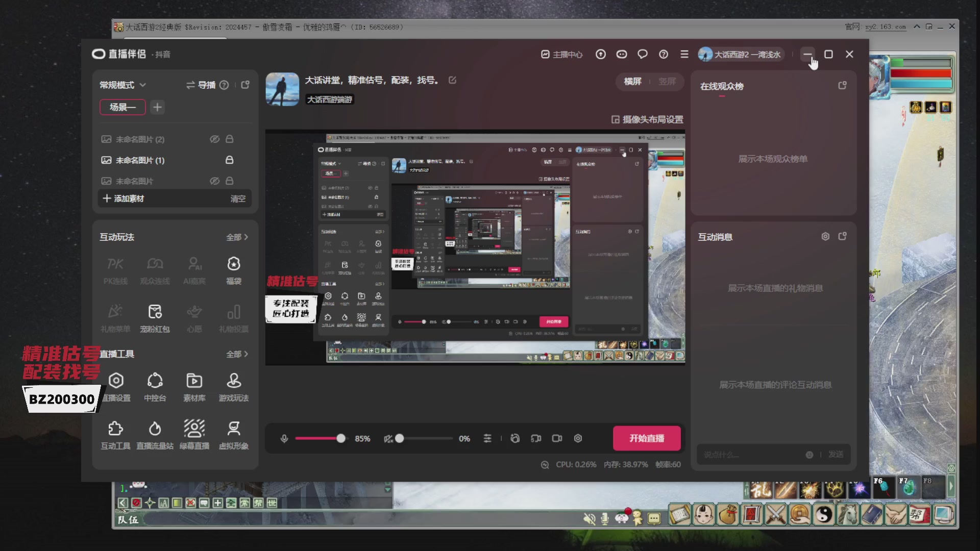This screenshot has width=980, height=551.
Task: Open the 直播流量站 traffic station
Action: [155, 436]
